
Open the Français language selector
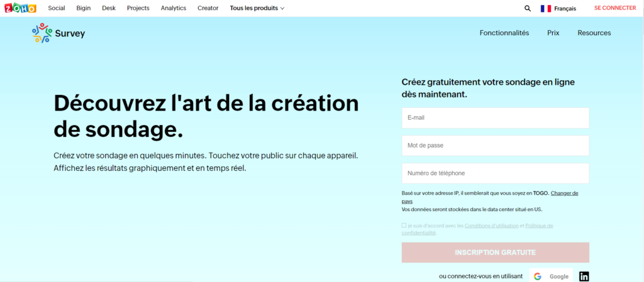coord(565,8)
